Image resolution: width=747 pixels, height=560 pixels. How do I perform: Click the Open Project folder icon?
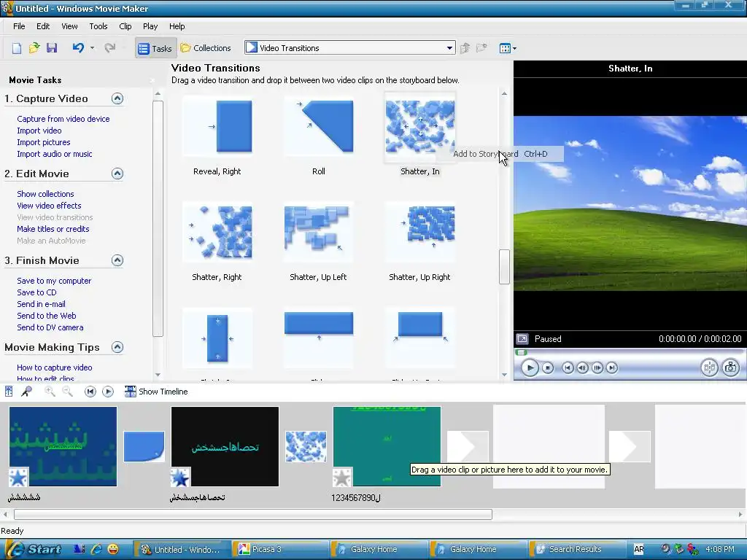point(34,47)
